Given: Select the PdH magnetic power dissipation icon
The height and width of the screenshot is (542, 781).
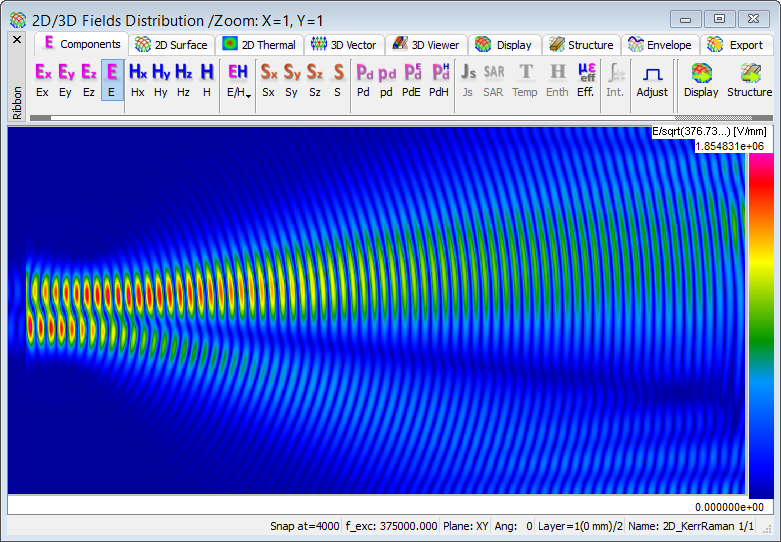Looking at the screenshot, I should tap(439, 79).
